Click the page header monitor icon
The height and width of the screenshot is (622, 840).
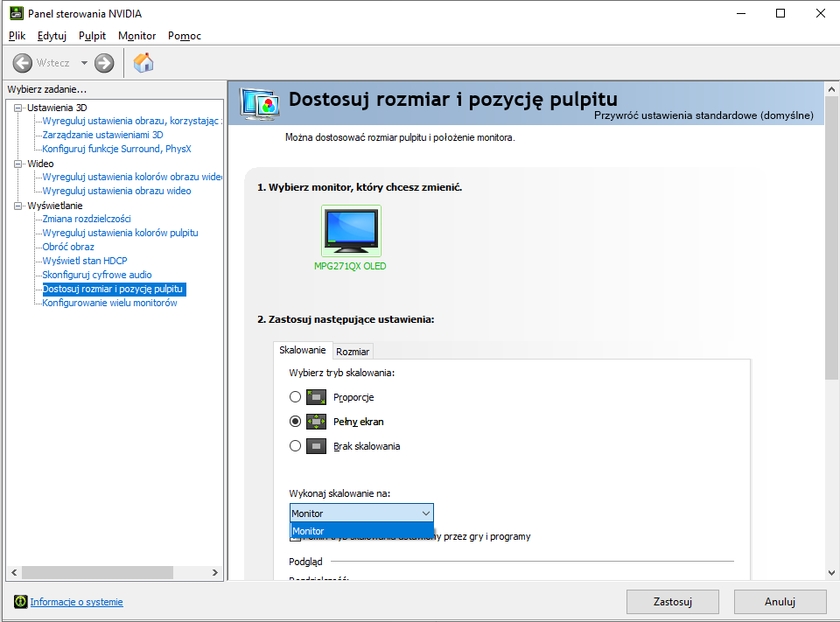tap(259, 103)
